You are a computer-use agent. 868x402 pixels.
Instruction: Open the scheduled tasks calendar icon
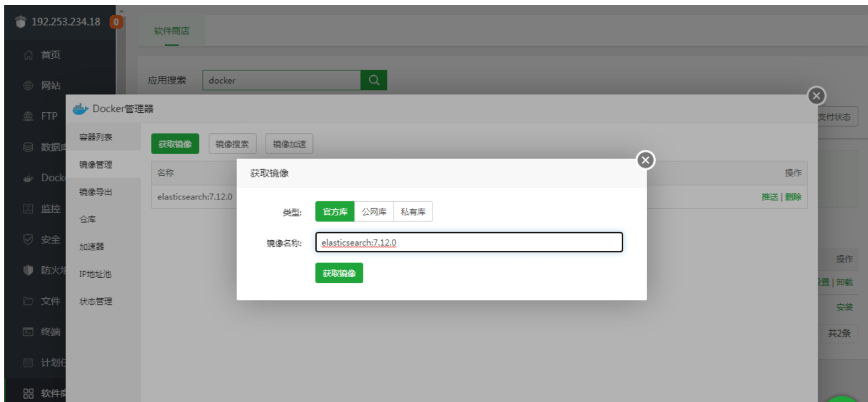[28, 363]
